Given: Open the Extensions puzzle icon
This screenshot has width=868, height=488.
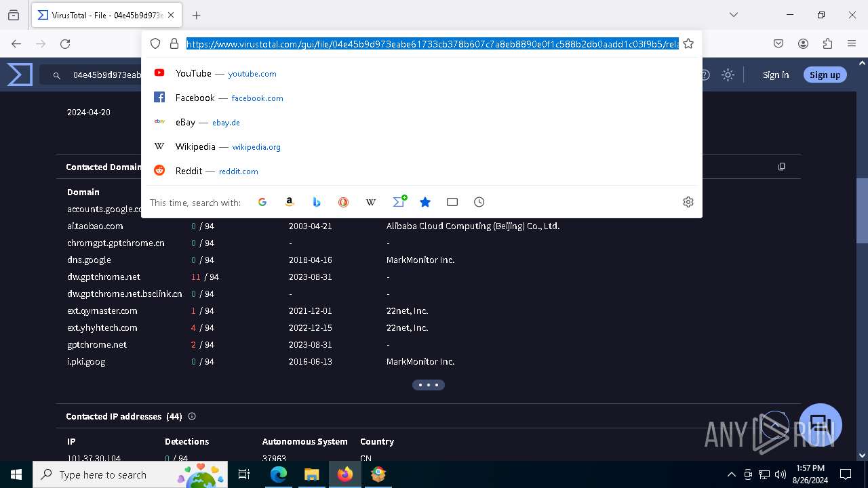Looking at the screenshot, I should (827, 43).
